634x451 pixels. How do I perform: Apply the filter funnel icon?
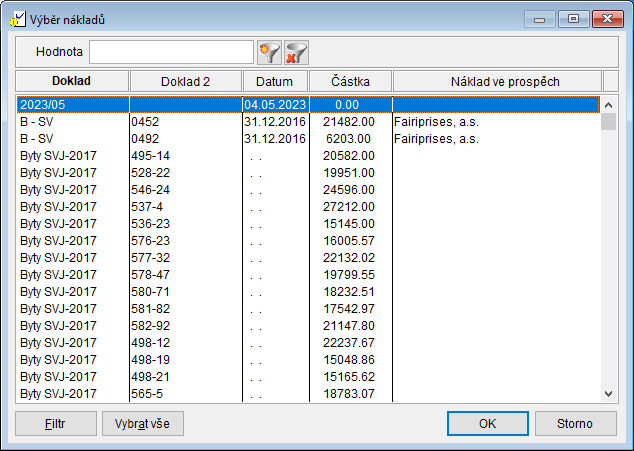pos(269,52)
